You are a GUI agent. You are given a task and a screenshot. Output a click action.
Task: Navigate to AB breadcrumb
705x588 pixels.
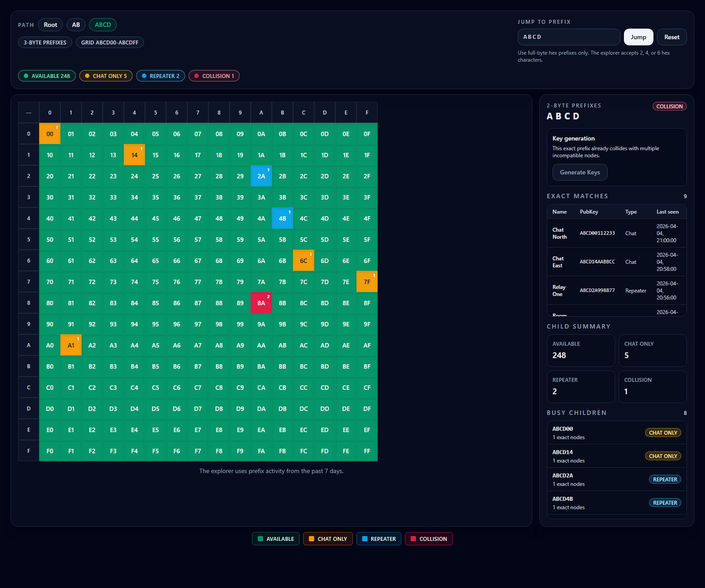76,25
